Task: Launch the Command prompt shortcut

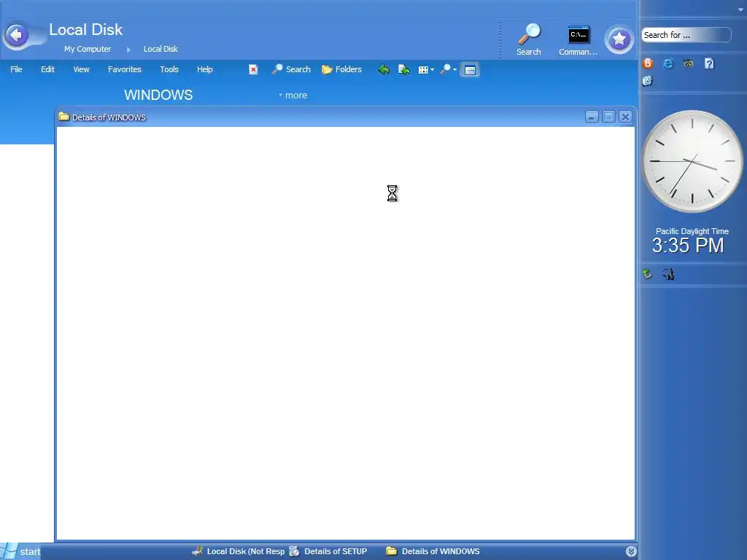Action: click(x=578, y=41)
